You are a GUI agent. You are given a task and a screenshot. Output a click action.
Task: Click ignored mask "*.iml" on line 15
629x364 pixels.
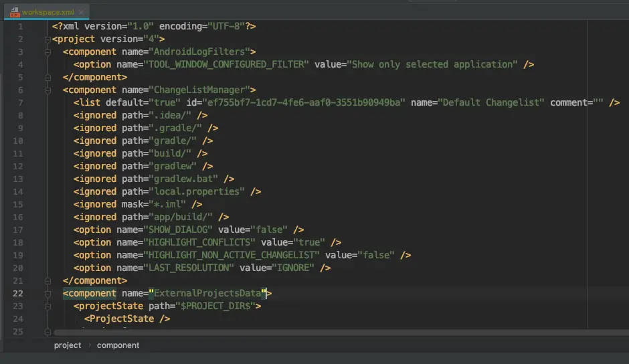point(167,204)
